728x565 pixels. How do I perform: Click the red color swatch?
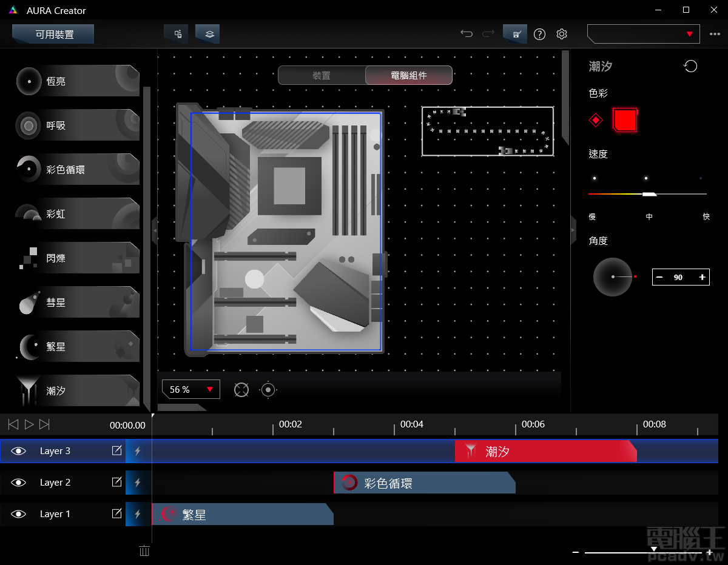tap(625, 120)
